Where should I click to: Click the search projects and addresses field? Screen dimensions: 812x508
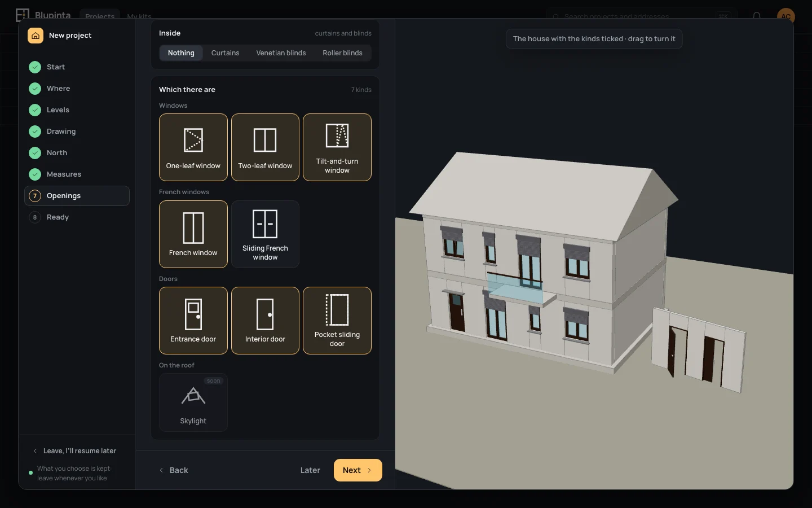click(642, 16)
